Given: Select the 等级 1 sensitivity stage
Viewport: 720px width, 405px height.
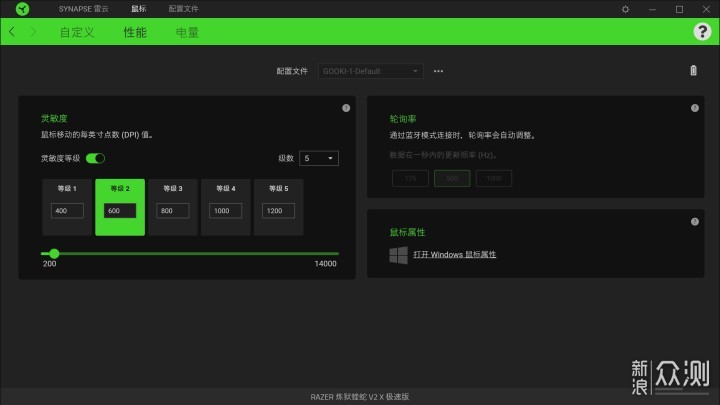Looking at the screenshot, I should pos(67,207).
